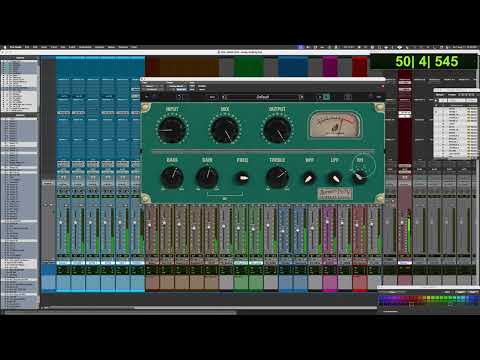480x360 pixels.
Task: Open the Apple menu icon
Action: point(4,47)
